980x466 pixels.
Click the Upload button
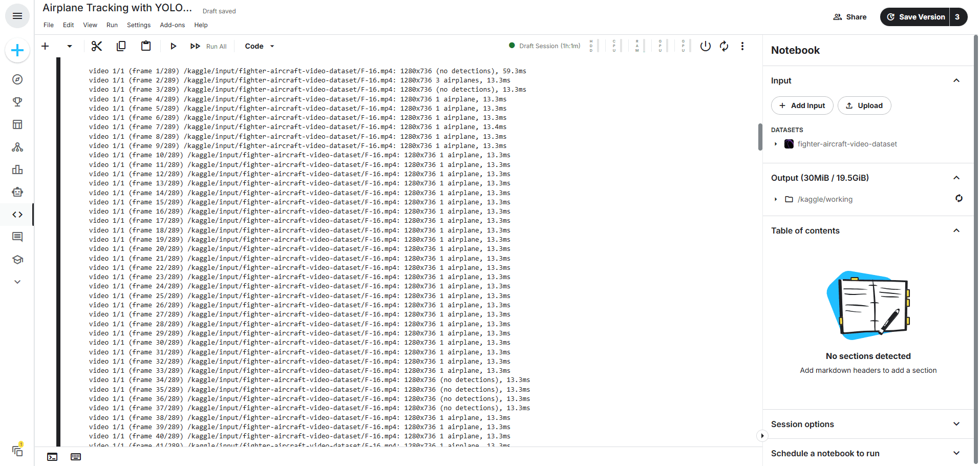click(x=864, y=105)
